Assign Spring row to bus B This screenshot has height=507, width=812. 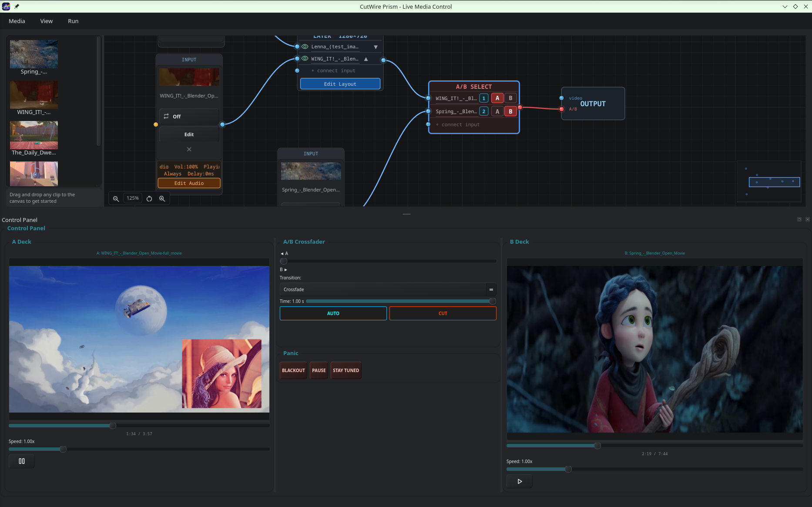[510, 111]
